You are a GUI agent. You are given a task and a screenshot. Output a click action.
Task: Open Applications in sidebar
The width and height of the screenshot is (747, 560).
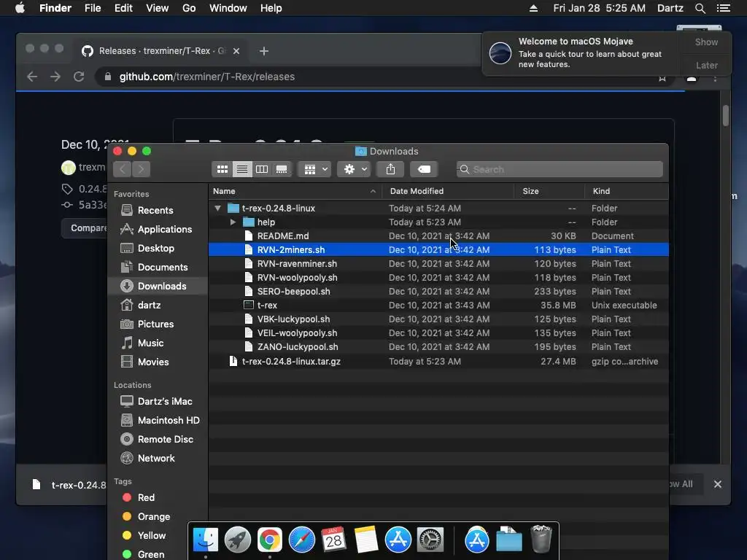point(158,229)
